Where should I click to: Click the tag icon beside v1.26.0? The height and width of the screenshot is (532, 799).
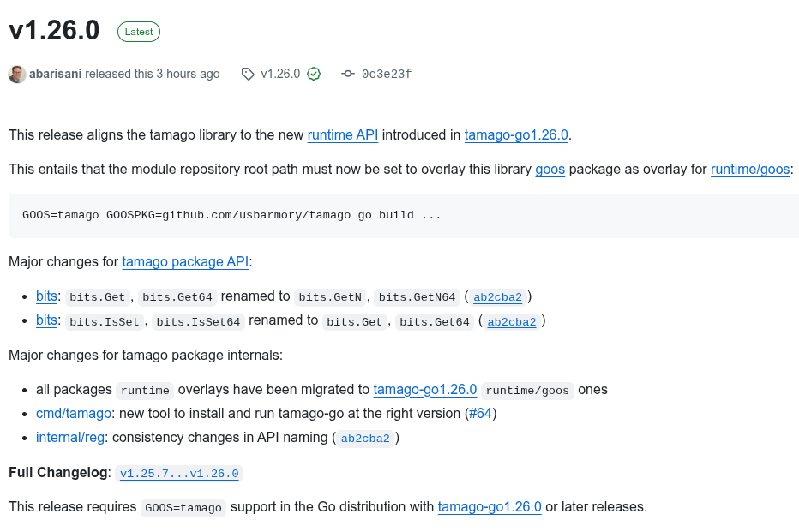pos(248,75)
